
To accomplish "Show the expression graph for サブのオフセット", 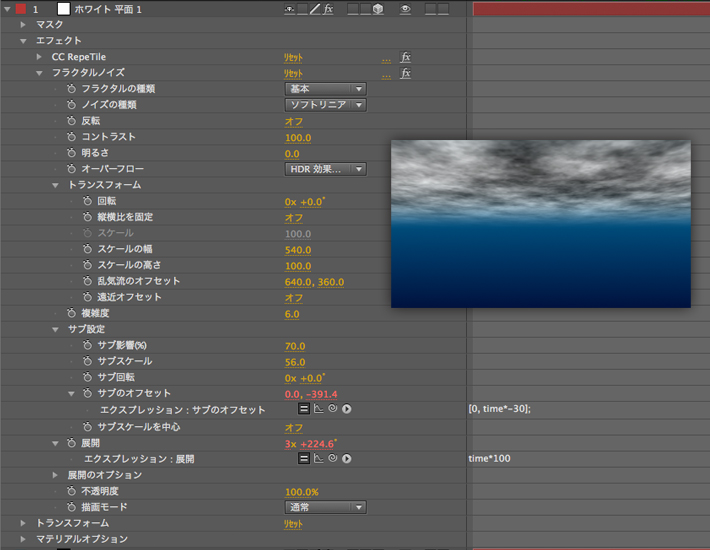I will 318,409.
